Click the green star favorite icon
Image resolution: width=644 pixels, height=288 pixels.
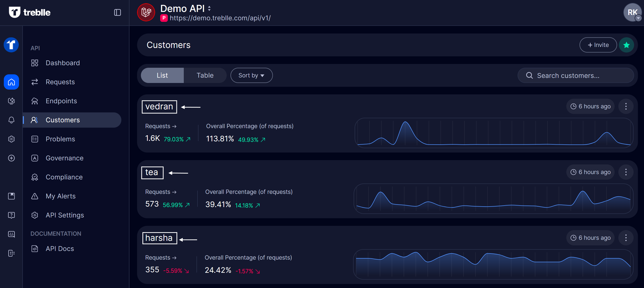[x=626, y=45]
